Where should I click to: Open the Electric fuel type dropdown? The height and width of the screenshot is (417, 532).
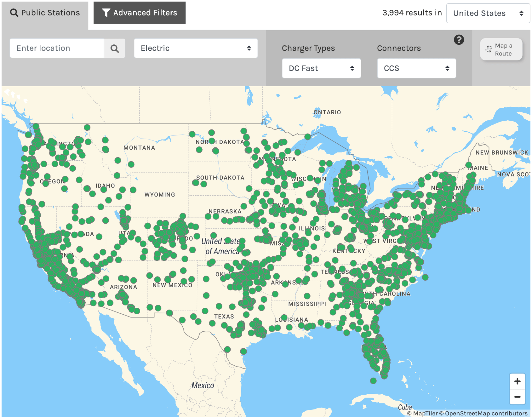[196, 48]
